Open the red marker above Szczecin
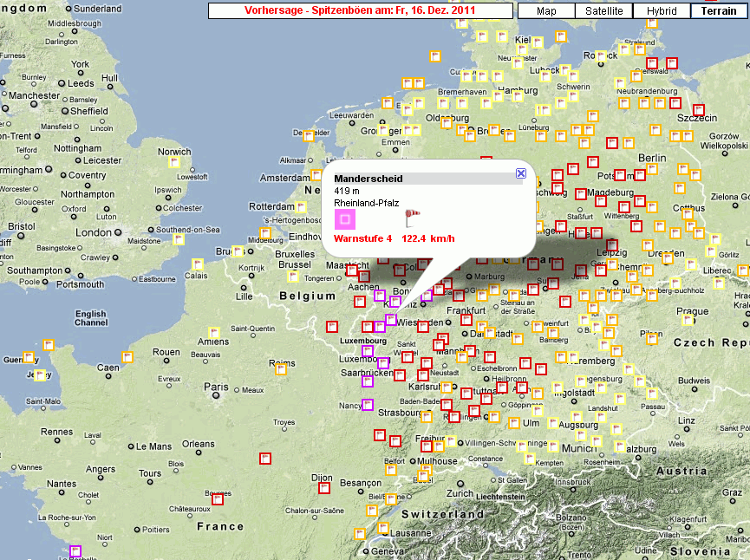 (699, 109)
